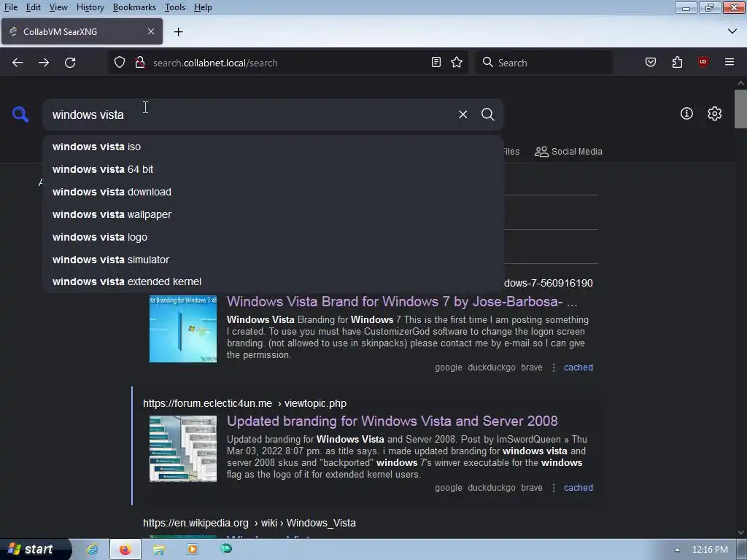747x560 pixels.
Task: Show hidden system tray icons
Action: (677, 550)
